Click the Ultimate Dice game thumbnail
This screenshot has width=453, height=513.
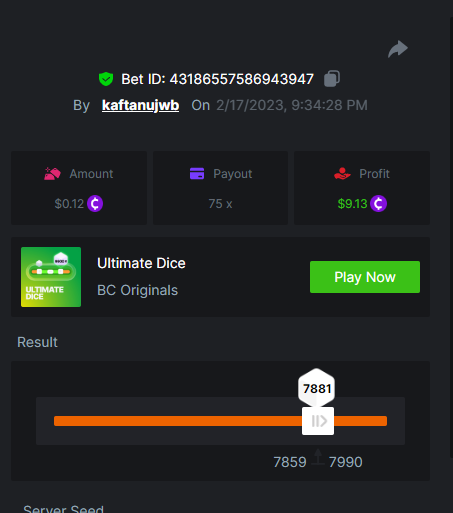(51, 277)
